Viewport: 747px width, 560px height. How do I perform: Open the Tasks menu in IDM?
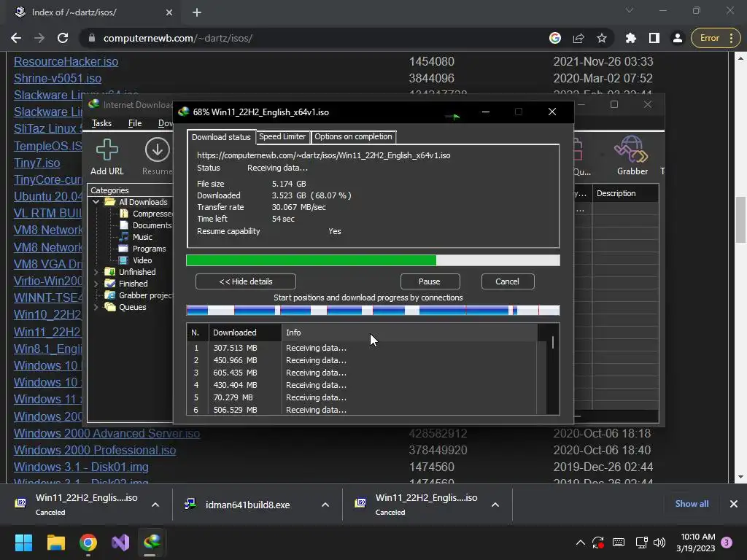(101, 123)
